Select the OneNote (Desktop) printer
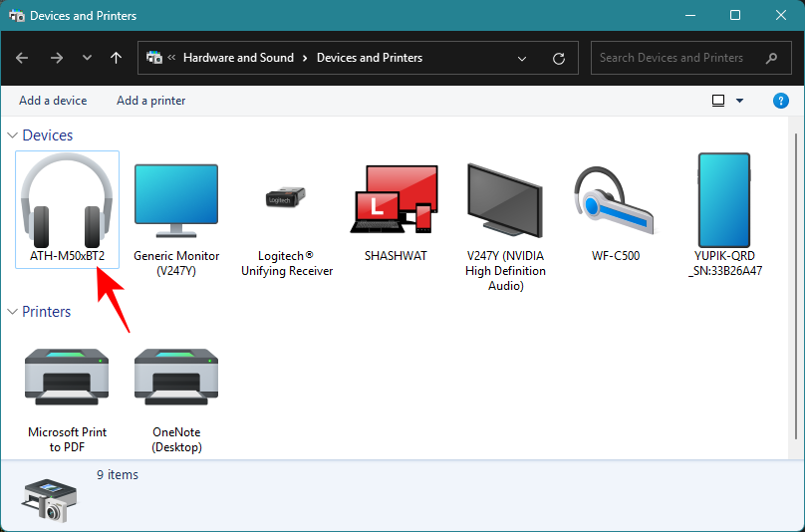Viewport: 805px width, 532px height. point(176,400)
